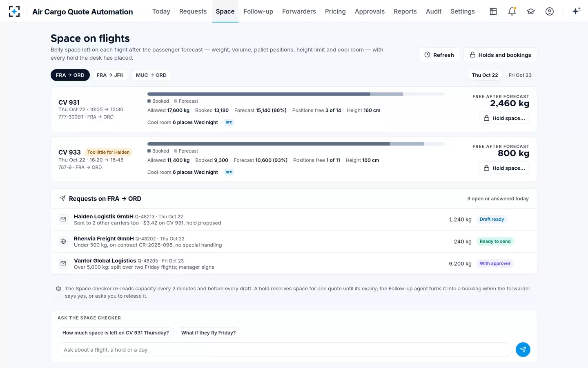Open the Audit tab
Screen dimensions: 588x368
point(434,11)
